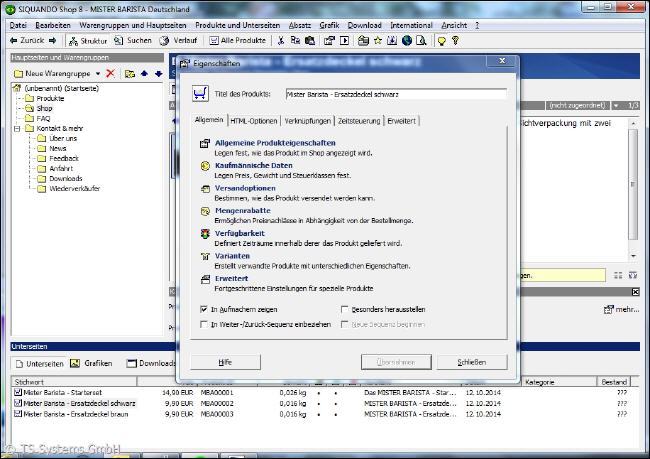Click into Titel des Produkts field
Screen dimensions: 650x459
coord(396,95)
